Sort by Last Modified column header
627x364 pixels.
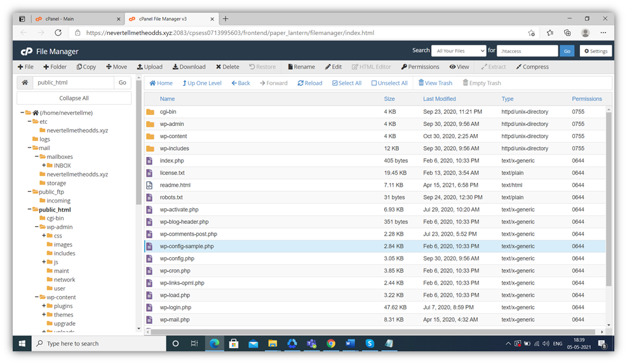point(439,99)
